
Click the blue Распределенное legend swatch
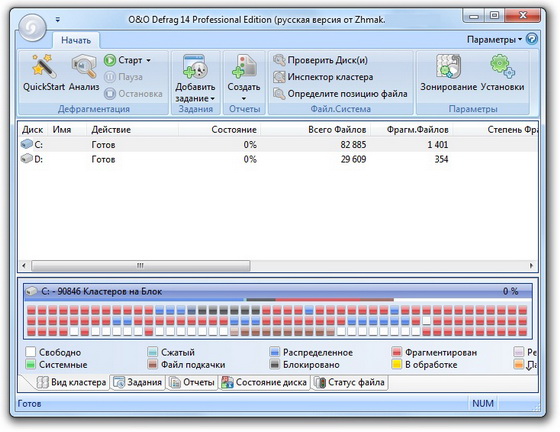pos(275,352)
